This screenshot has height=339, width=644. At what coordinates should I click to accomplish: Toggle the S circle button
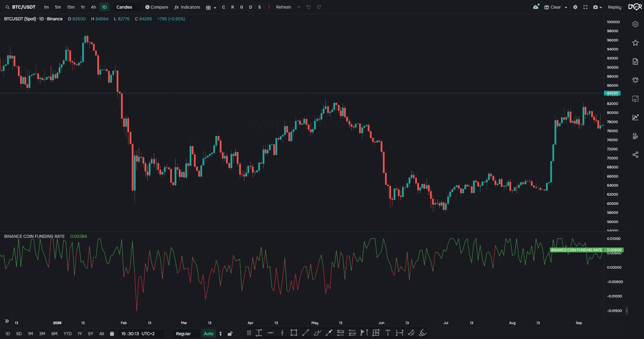pyautogui.click(x=260, y=7)
